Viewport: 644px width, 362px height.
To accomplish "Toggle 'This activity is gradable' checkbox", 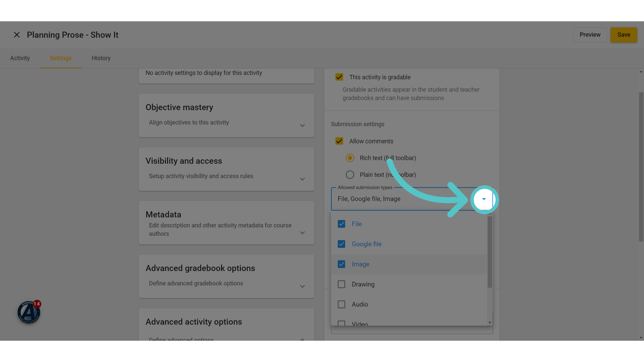I will [339, 77].
